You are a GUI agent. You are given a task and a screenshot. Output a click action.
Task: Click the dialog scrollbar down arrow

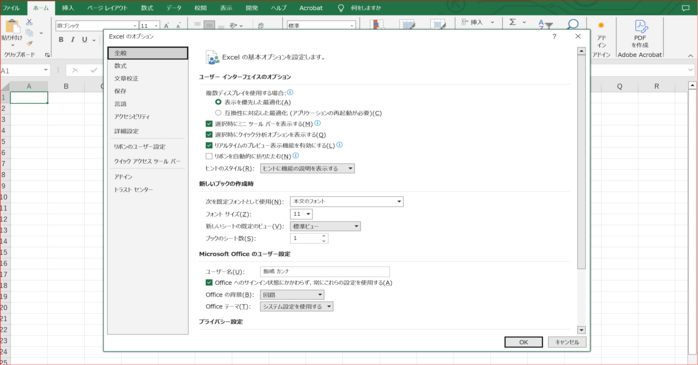pyautogui.click(x=581, y=330)
